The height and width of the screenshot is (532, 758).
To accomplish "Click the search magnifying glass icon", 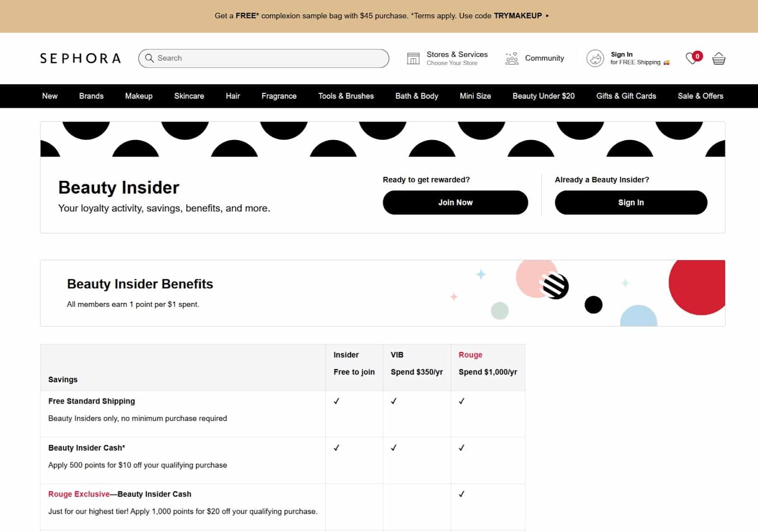I will click(x=150, y=58).
